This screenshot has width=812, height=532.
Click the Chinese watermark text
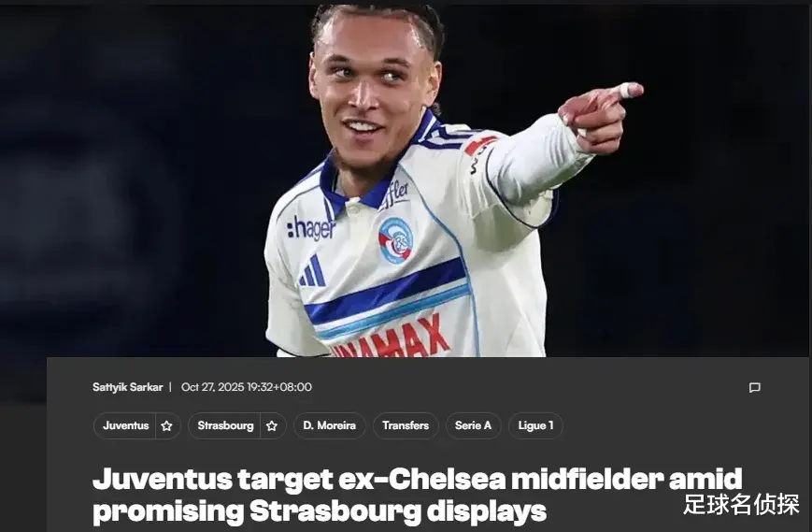[x=741, y=504]
